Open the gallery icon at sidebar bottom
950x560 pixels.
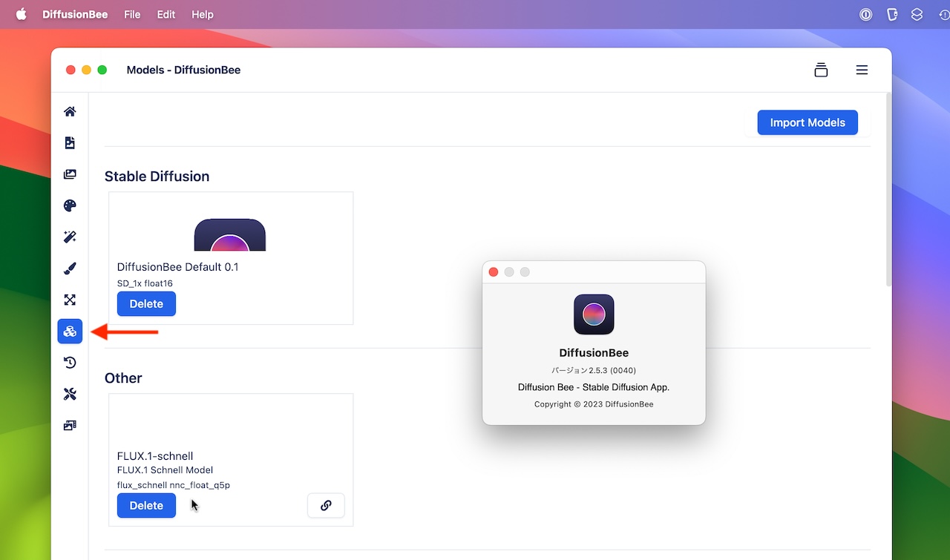pos(70,426)
